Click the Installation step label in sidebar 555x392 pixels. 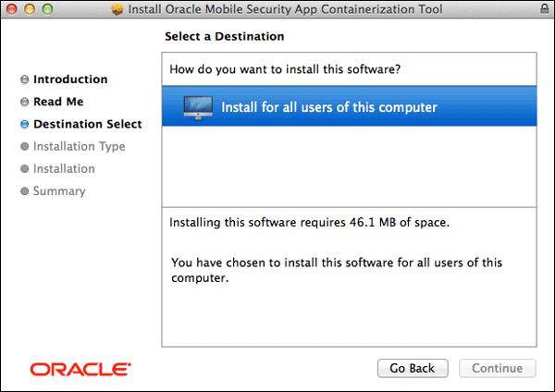(x=64, y=168)
